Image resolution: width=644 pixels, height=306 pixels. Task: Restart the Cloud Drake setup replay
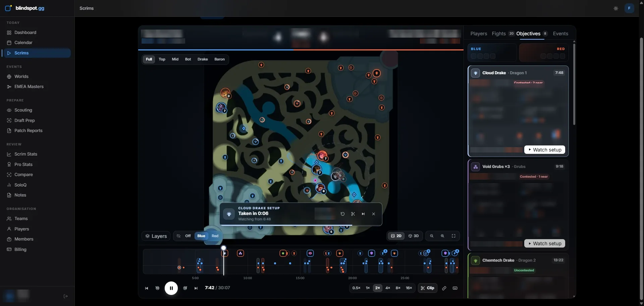click(342, 214)
